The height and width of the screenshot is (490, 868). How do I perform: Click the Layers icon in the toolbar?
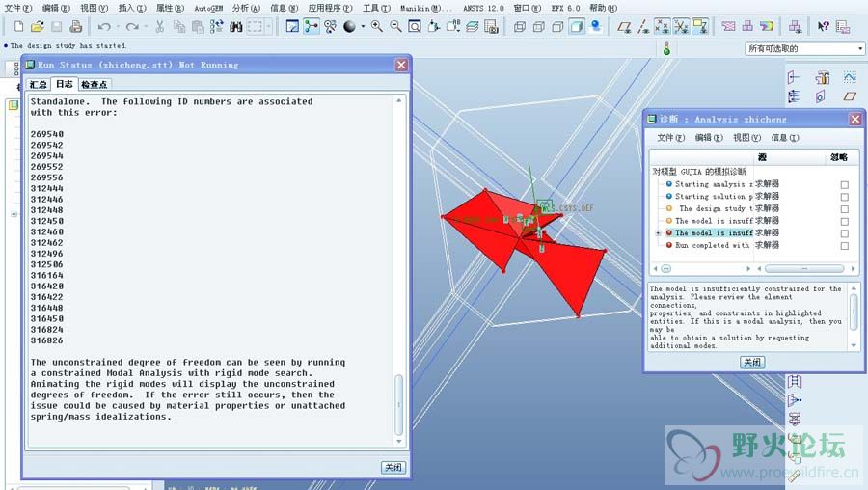473,26
